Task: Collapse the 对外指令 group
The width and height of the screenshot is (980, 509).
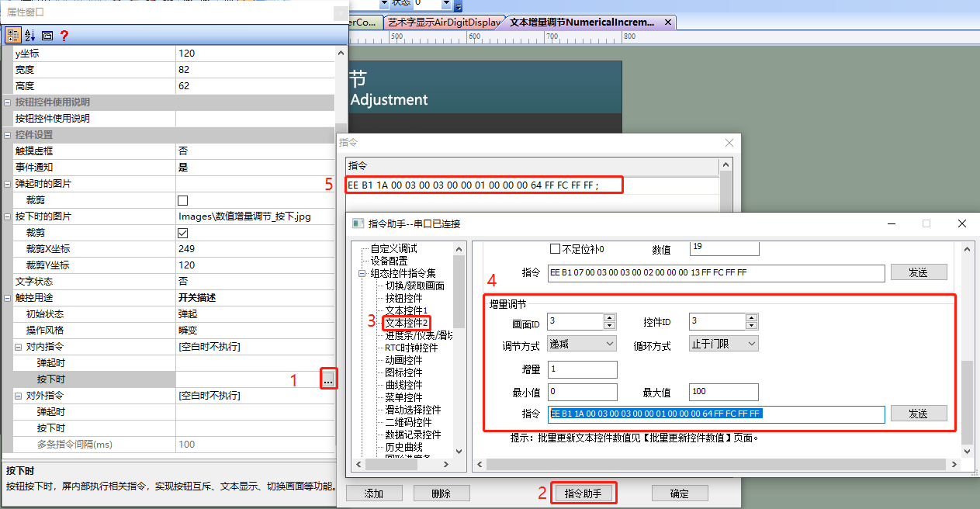Action: tap(19, 396)
